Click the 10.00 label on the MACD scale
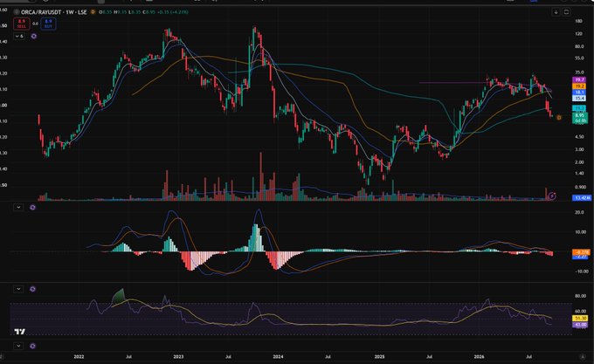The width and height of the screenshot is (594, 364). pyautogui.click(x=579, y=232)
